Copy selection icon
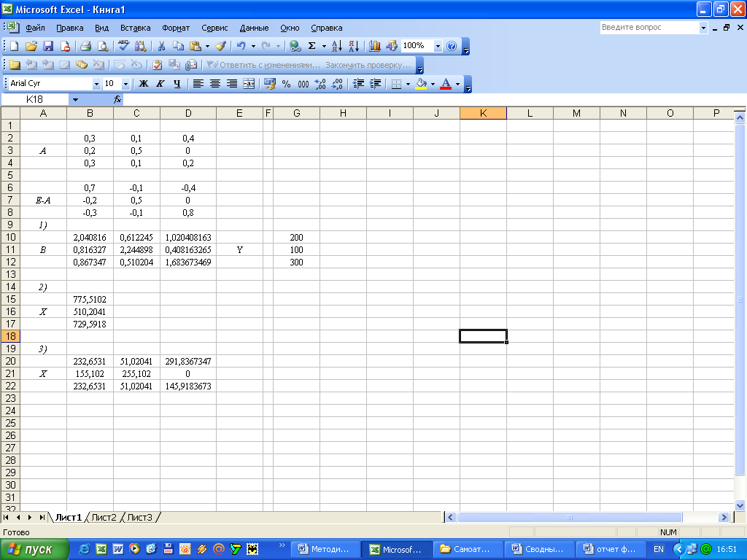The width and height of the screenshot is (747, 560). click(x=178, y=46)
